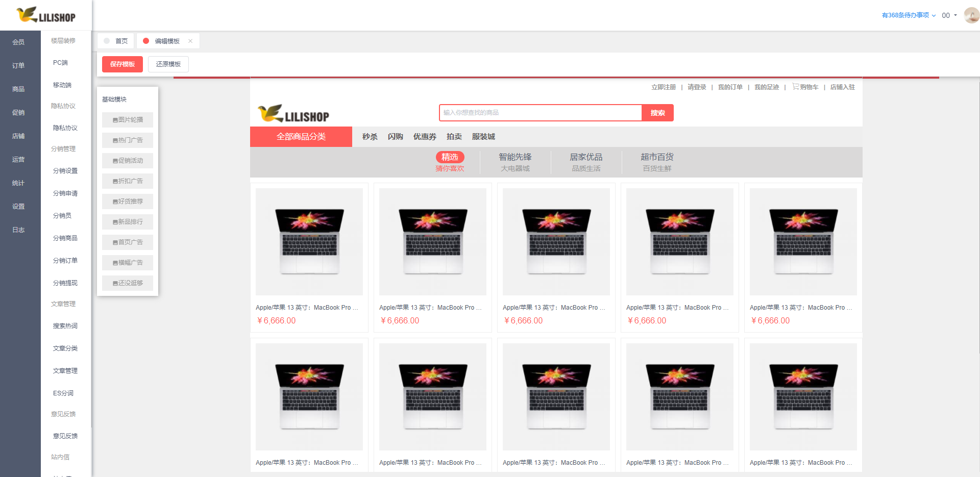The height and width of the screenshot is (477, 980).
Task: Pick the 新品排行 module icon
Action: (115, 222)
